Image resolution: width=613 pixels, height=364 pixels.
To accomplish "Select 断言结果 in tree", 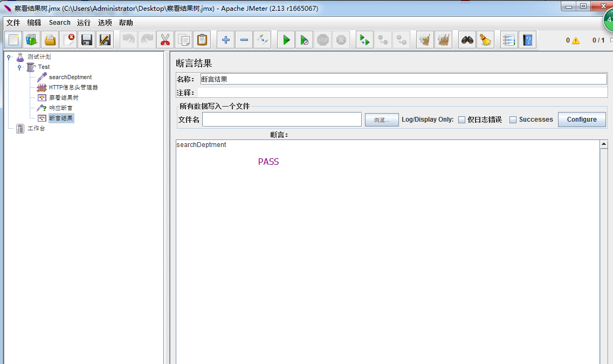I will [x=61, y=118].
